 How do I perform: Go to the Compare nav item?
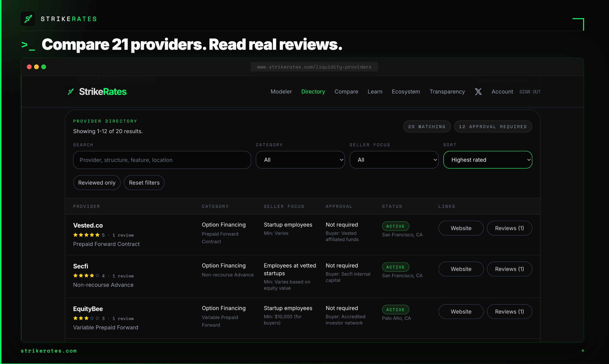click(346, 92)
